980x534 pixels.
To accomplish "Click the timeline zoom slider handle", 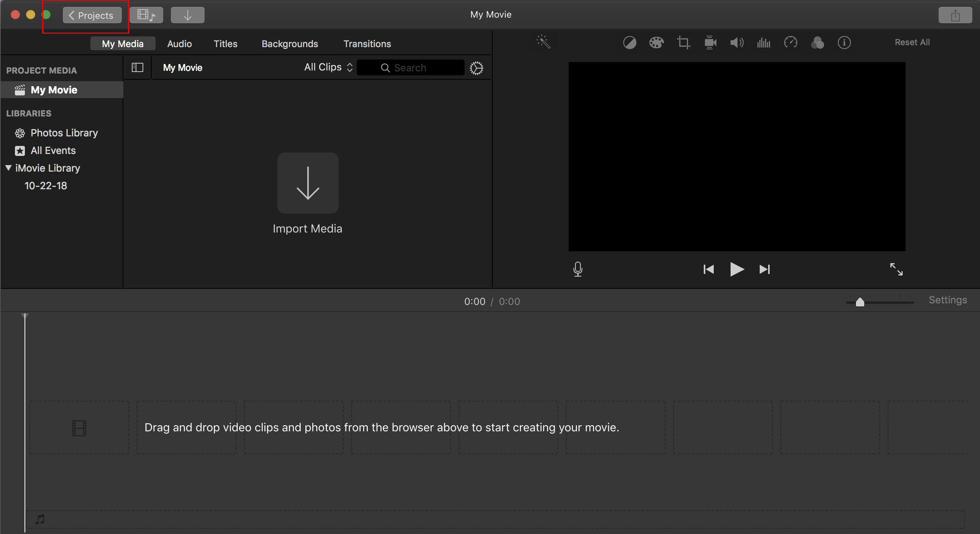I will 860,302.
